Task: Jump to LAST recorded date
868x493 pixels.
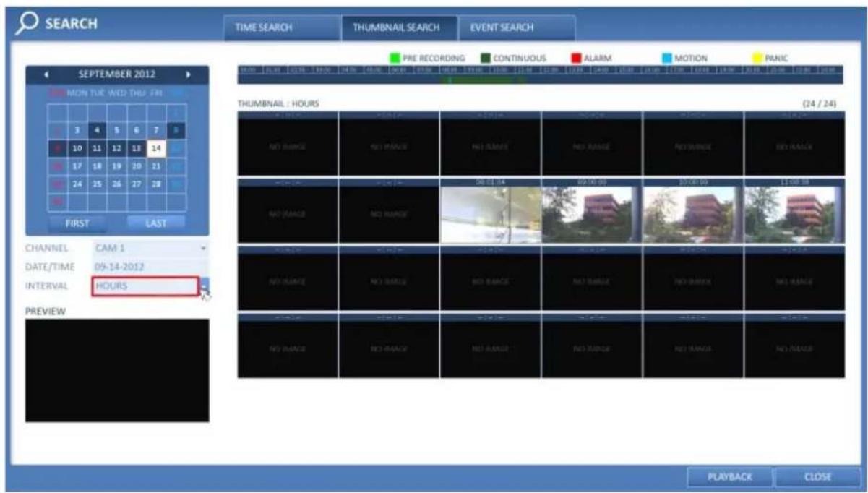Action: [x=155, y=224]
